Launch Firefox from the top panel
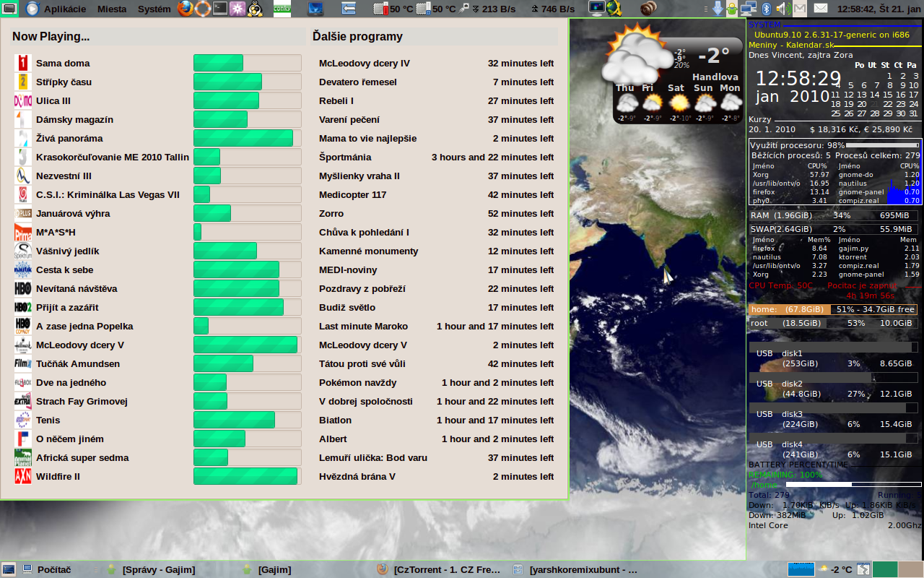 pyautogui.click(x=186, y=9)
